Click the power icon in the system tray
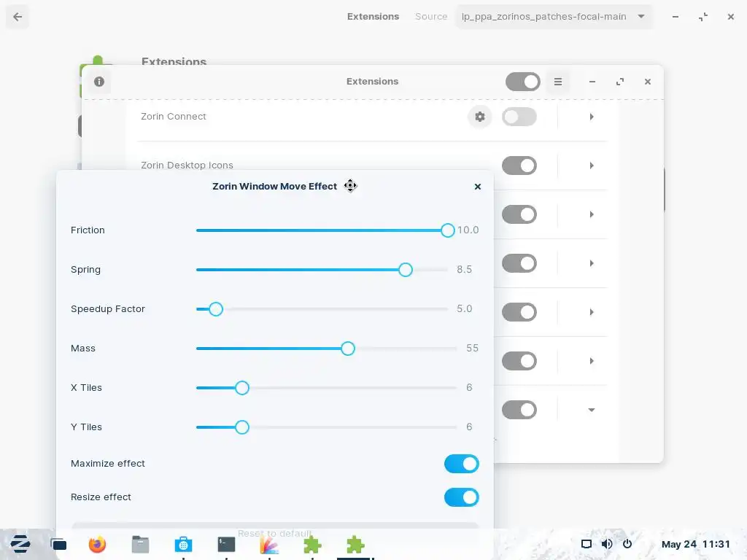The image size is (747, 560). [627, 544]
